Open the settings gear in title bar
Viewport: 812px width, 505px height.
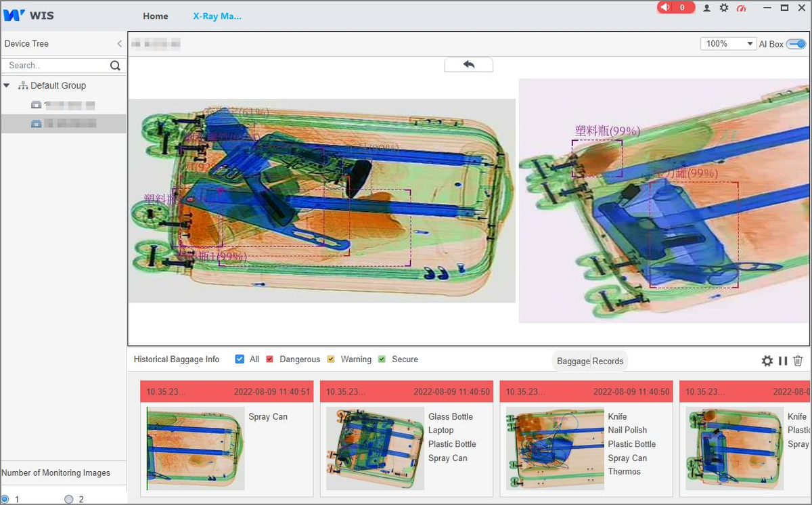(724, 8)
